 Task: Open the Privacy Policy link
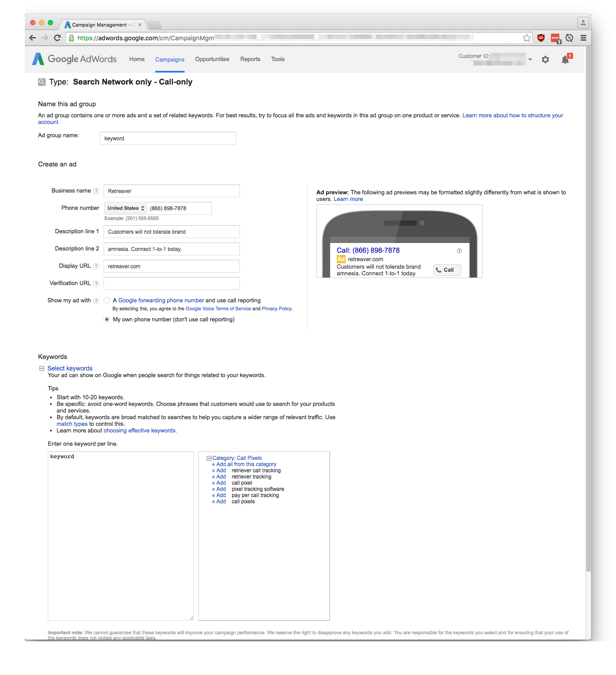[277, 309]
